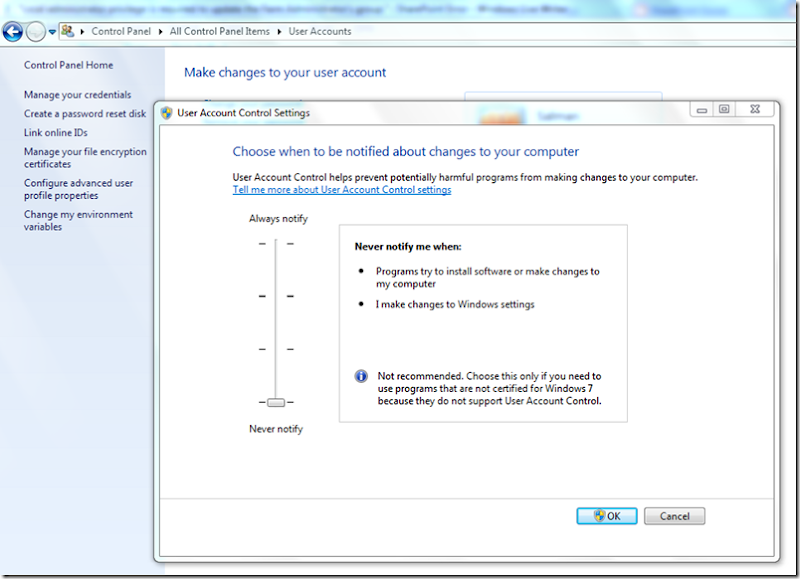Open Create a password reset disk
800x579 pixels.
click(85, 114)
